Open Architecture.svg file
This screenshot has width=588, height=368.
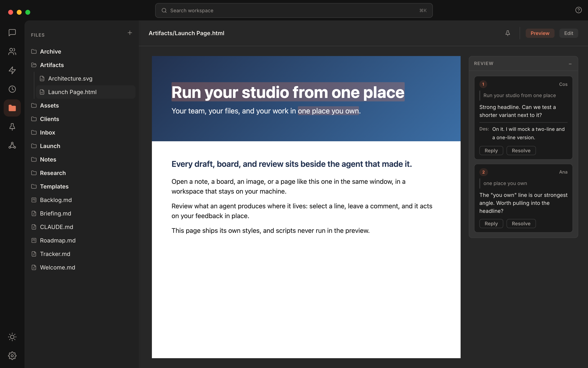pos(86,79)
